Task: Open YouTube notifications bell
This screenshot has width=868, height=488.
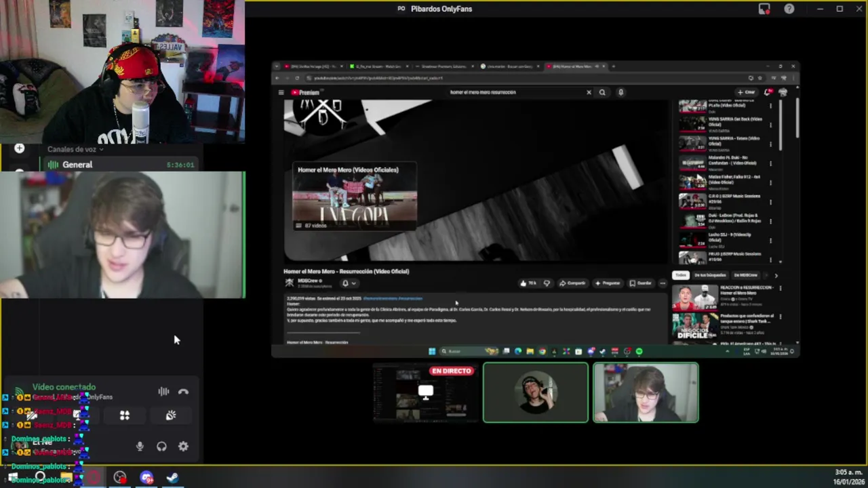Action: [x=768, y=92]
